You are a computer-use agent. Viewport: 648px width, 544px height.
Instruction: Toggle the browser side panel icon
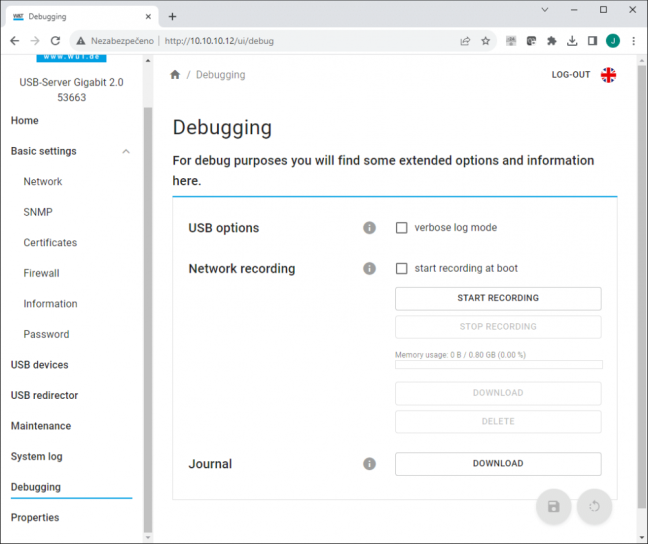point(592,41)
